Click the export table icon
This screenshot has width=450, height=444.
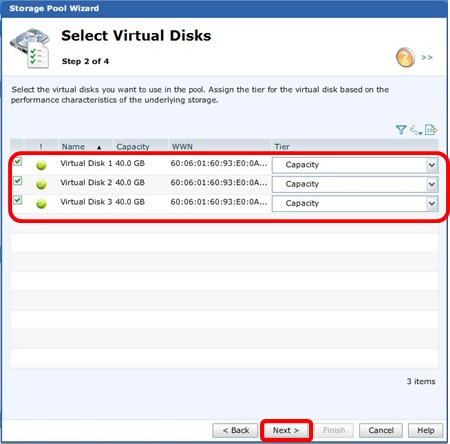431,129
